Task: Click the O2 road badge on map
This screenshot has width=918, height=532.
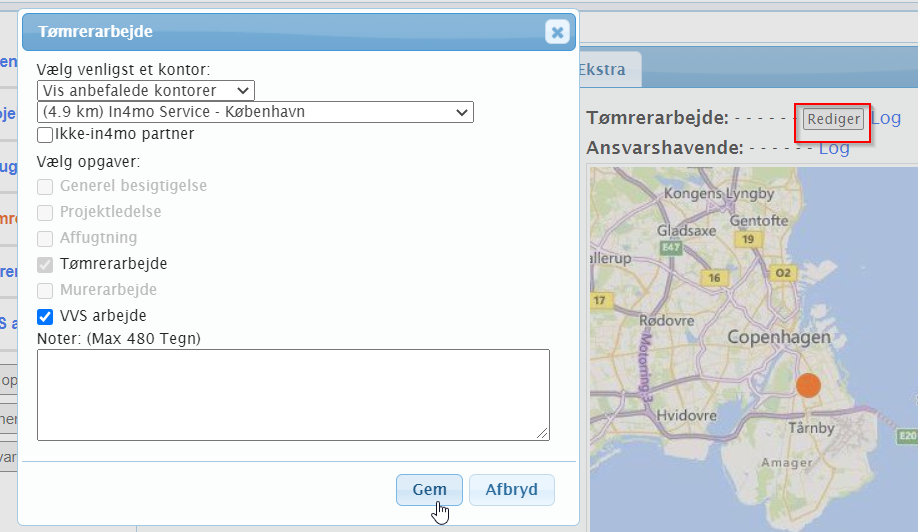Action: coord(784,272)
